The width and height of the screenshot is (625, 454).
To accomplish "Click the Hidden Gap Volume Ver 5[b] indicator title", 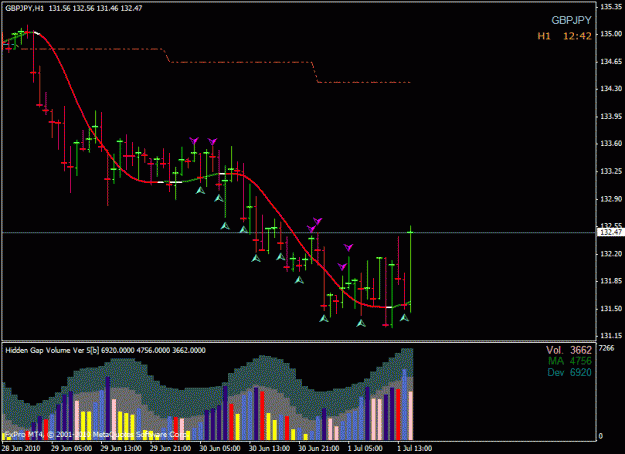I will (52, 350).
